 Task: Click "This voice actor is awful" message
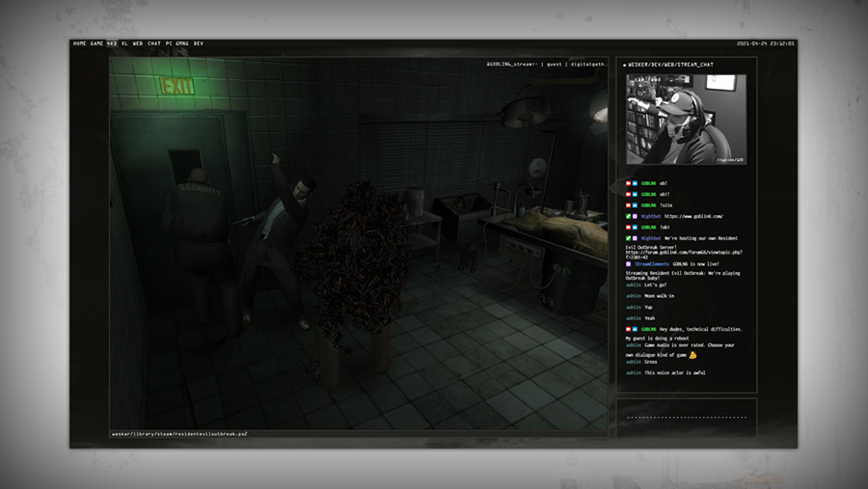click(x=675, y=372)
